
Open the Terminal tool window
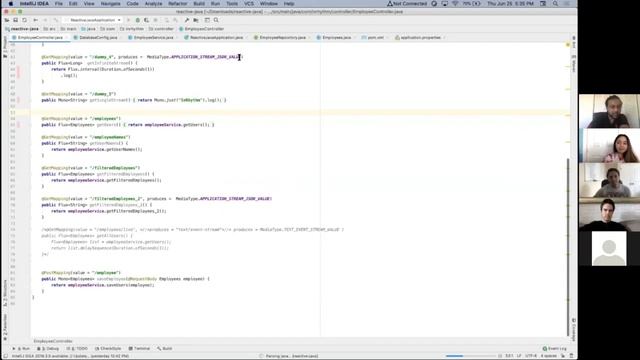click(x=139, y=349)
